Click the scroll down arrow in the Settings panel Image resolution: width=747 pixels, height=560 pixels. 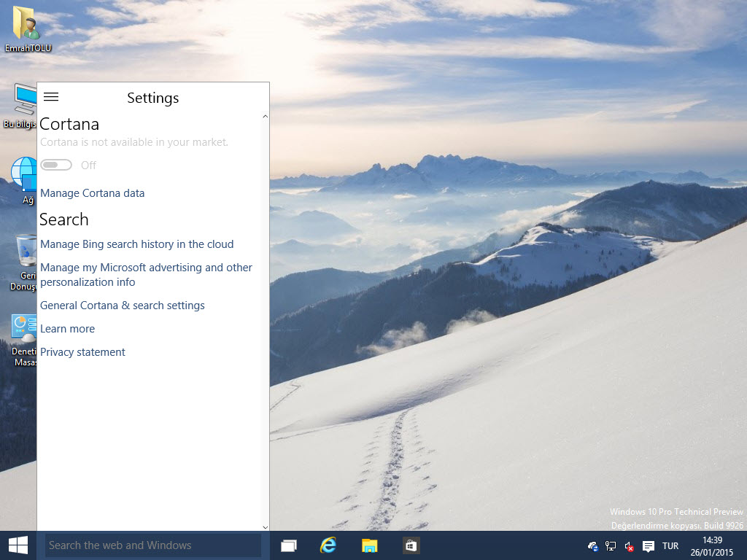266,527
